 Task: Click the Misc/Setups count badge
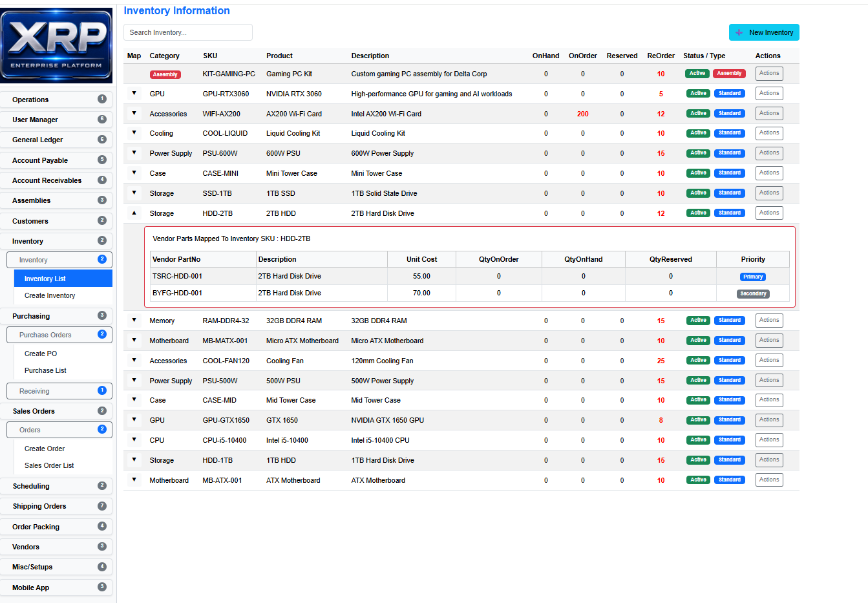click(x=102, y=566)
